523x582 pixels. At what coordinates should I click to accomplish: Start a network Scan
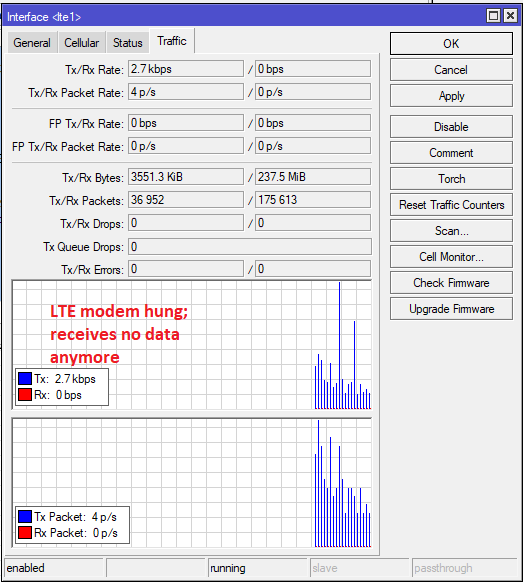click(451, 230)
